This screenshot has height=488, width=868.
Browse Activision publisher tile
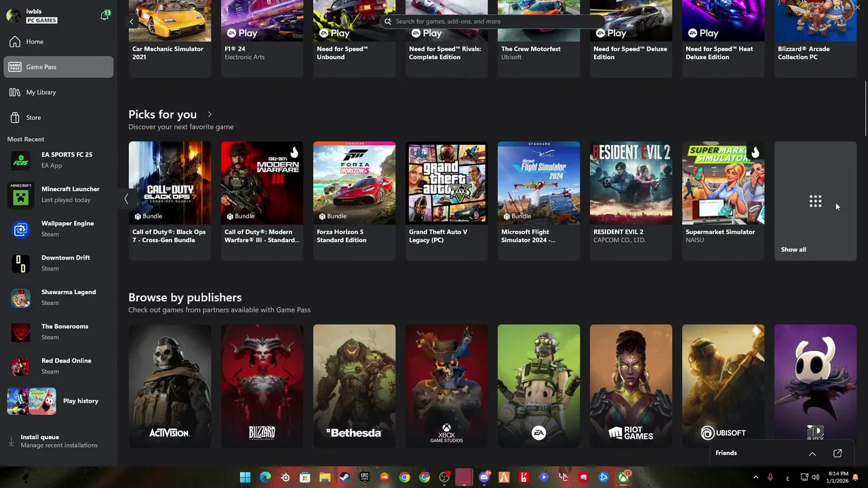pyautogui.click(x=170, y=386)
